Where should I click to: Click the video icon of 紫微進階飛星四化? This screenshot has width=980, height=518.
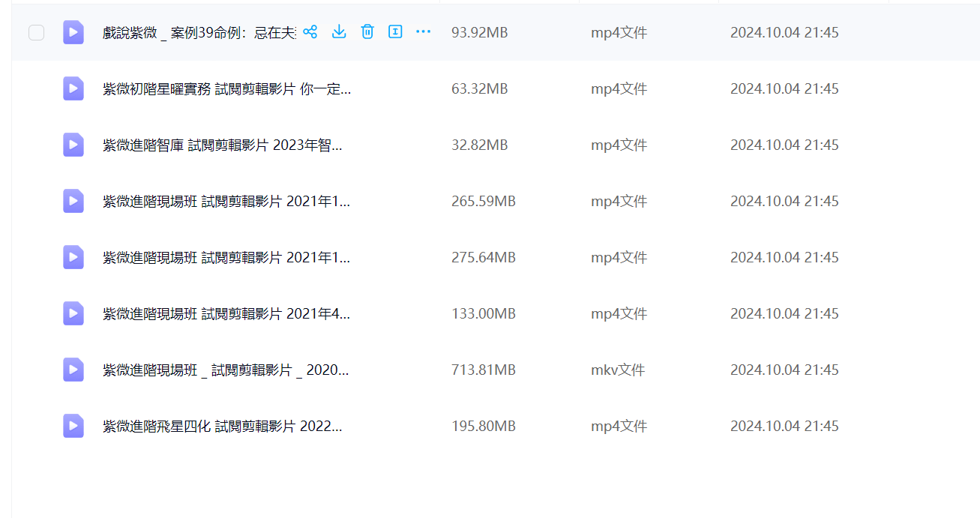(x=73, y=426)
